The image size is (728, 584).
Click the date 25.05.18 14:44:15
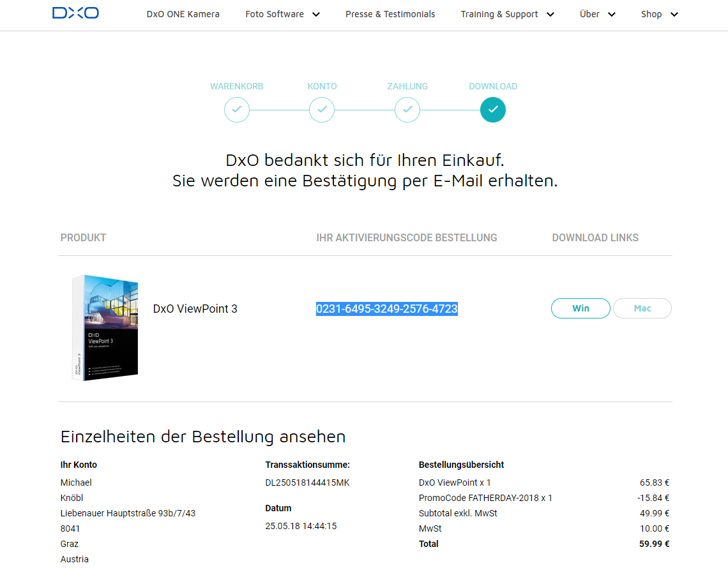point(301,526)
